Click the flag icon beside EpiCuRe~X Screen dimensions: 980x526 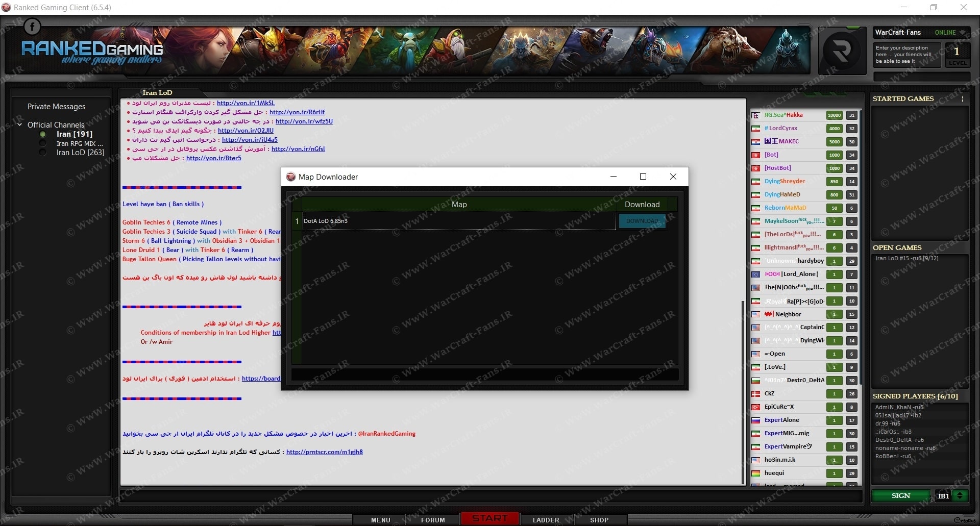[756, 407]
